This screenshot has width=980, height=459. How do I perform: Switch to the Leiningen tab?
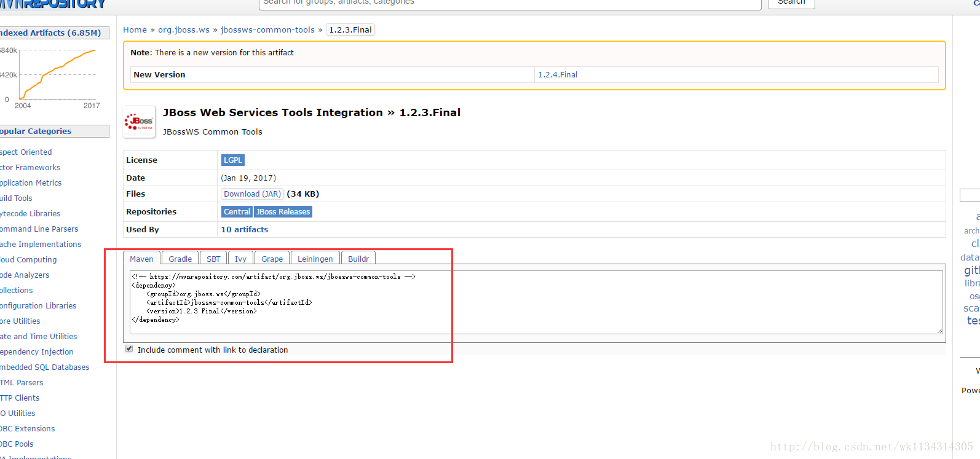click(315, 259)
